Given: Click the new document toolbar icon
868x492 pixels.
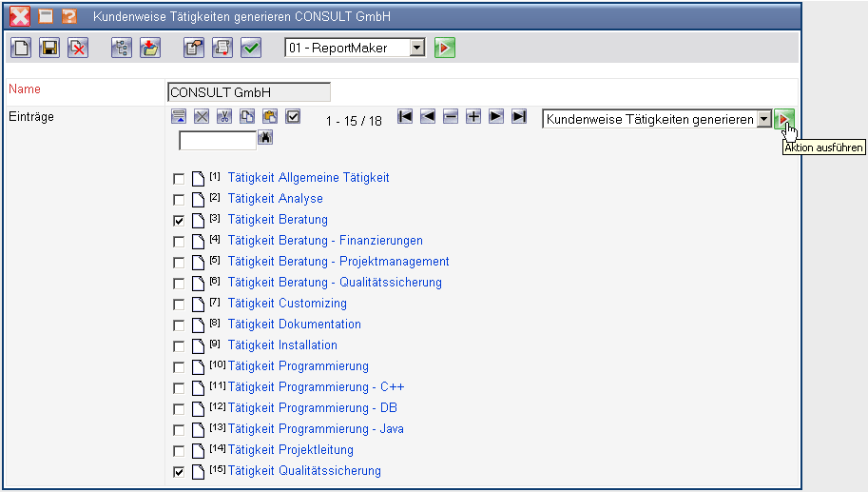Looking at the screenshot, I should tap(21, 48).
